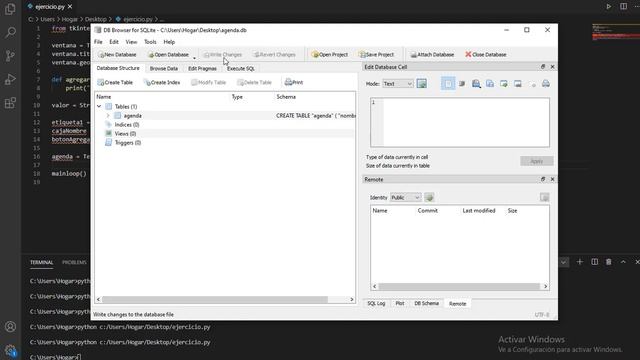Switch to the Browse Data tab
The height and width of the screenshot is (360, 640).
click(164, 69)
